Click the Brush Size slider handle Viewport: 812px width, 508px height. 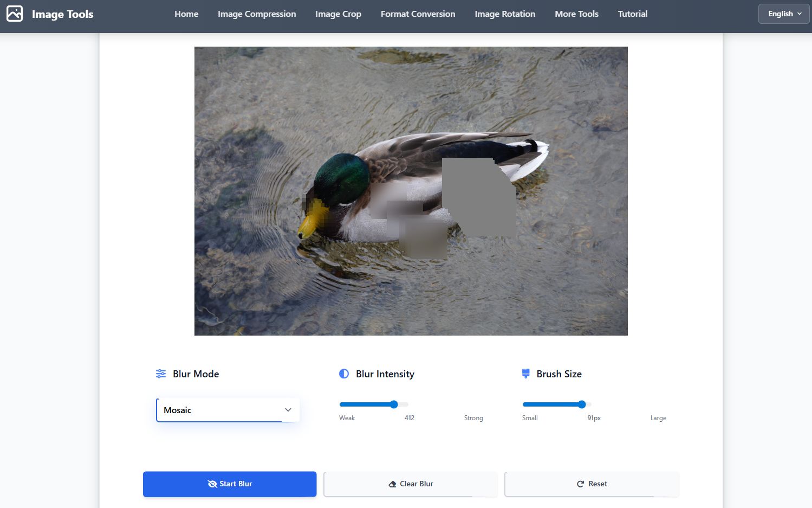[x=582, y=404]
